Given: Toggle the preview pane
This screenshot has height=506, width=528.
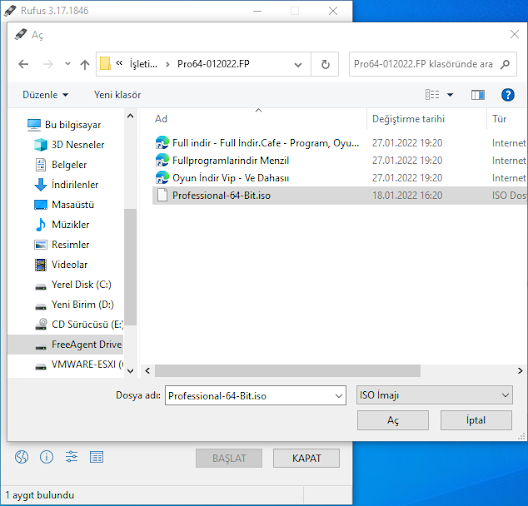Looking at the screenshot, I should pos(478,95).
